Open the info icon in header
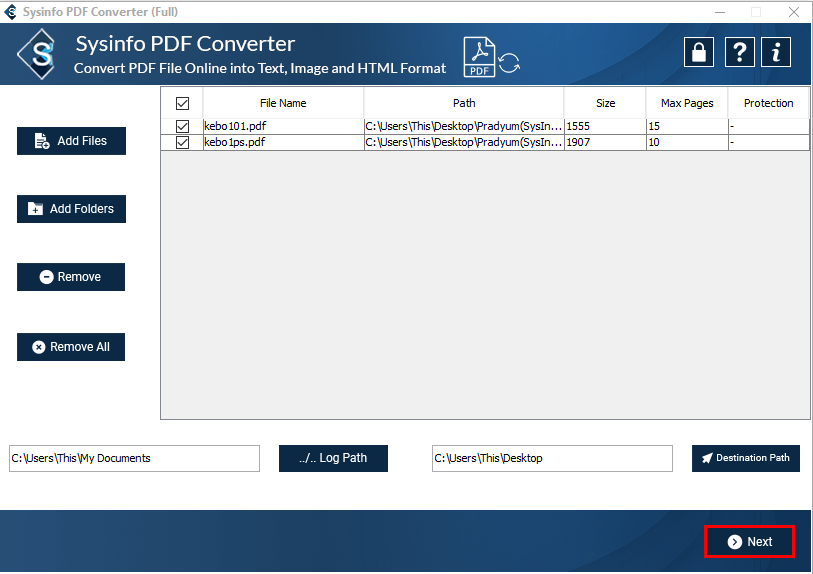Screen dimensions: 813x574 click(776, 53)
